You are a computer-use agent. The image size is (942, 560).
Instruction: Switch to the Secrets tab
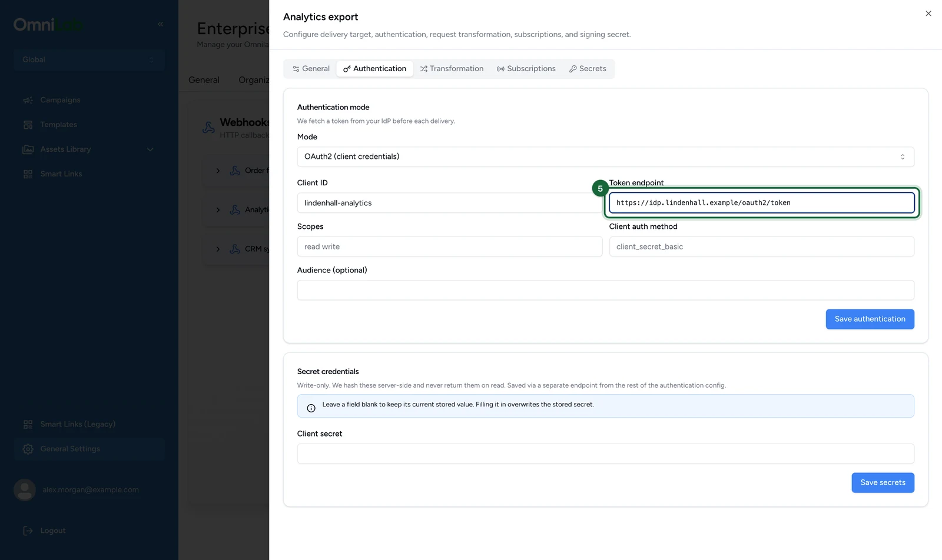tap(588, 69)
